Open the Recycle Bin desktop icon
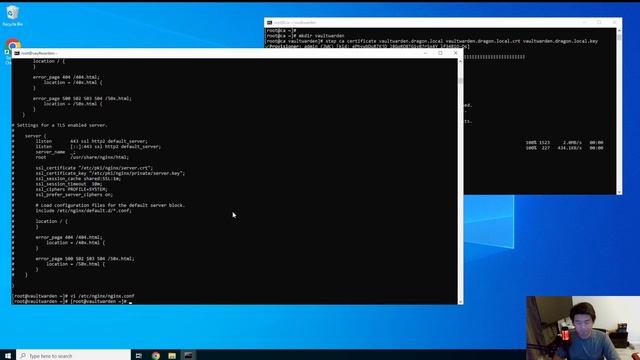The width and height of the screenshot is (640, 360). (x=12, y=16)
